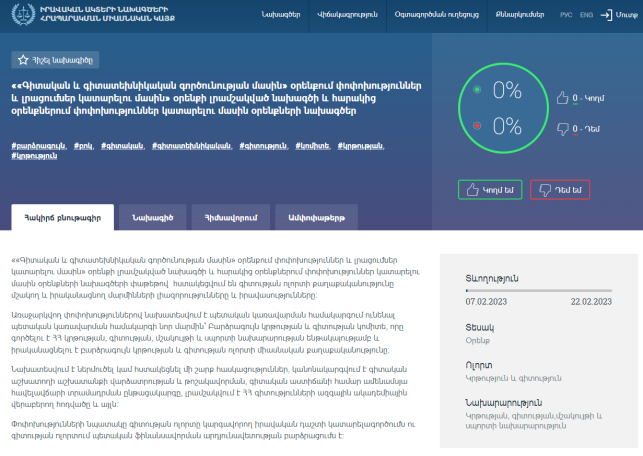Open the Նախագծեր menu item
This screenshot has width=643, height=456.
(x=281, y=15)
